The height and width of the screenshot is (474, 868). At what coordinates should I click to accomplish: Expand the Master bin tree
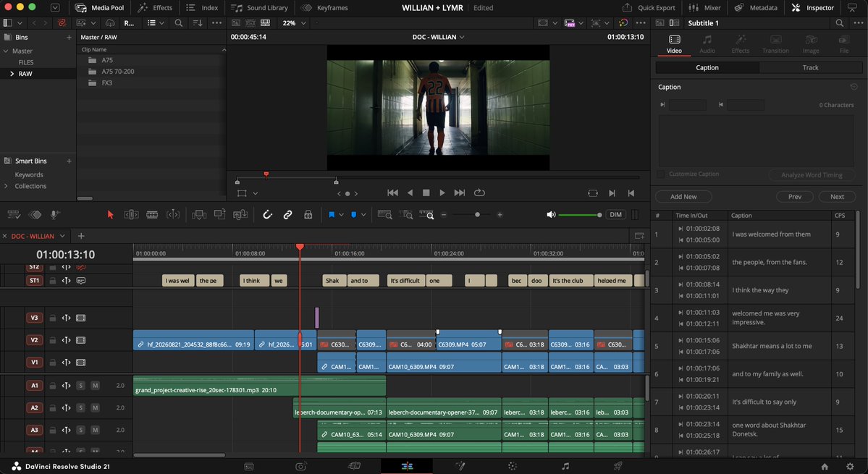6,51
